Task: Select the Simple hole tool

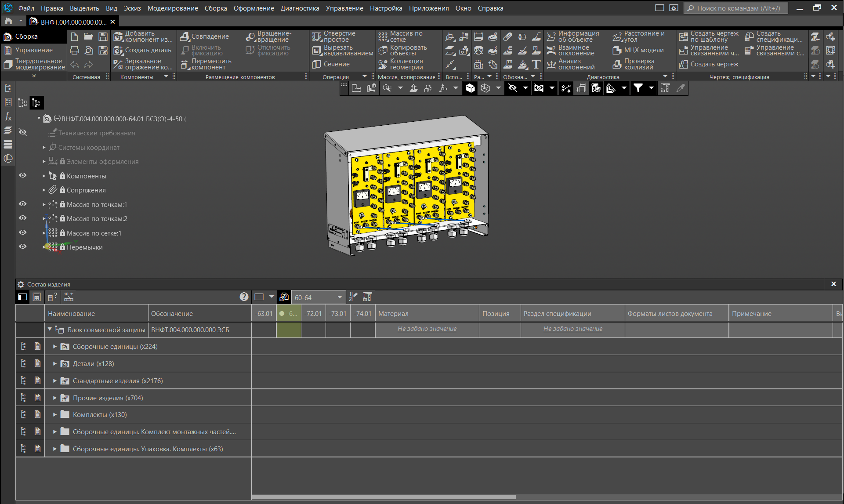Action: (x=317, y=36)
